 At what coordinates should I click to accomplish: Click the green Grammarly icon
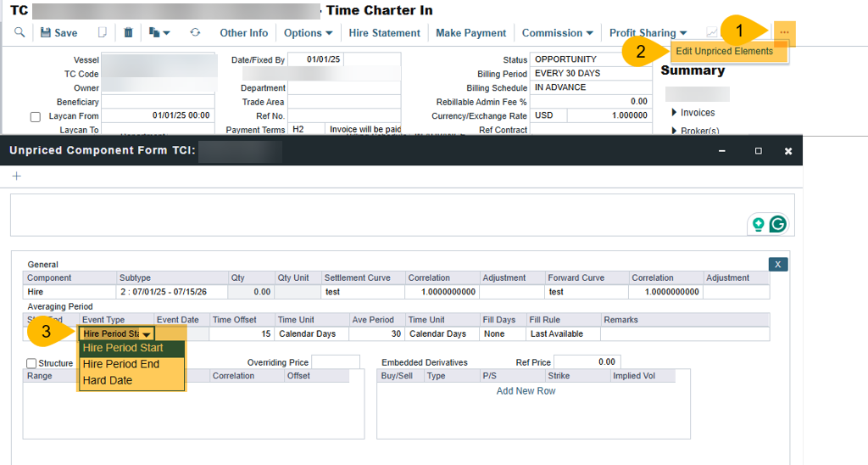(777, 225)
